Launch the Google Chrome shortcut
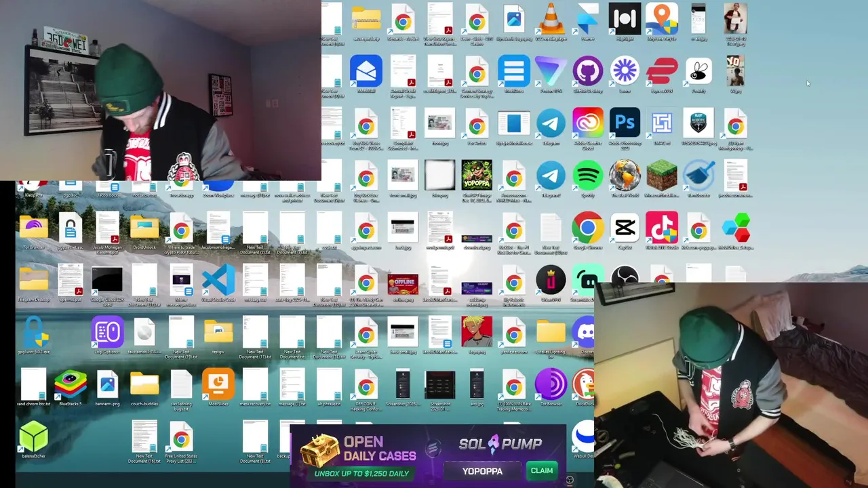This screenshot has height=488, width=868. pyautogui.click(x=587, y=228)
